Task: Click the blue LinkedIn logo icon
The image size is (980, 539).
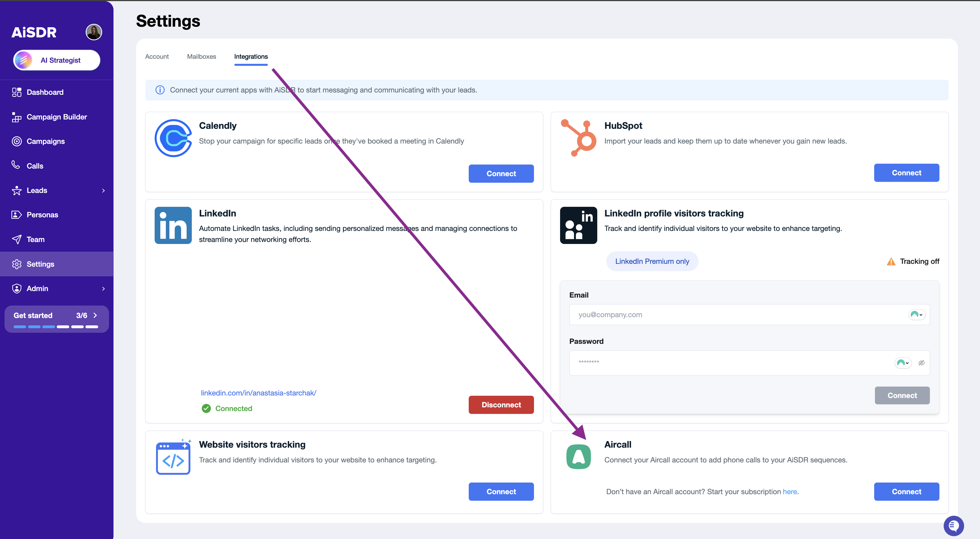Action: pyautogui.click(x=173, y=225)
